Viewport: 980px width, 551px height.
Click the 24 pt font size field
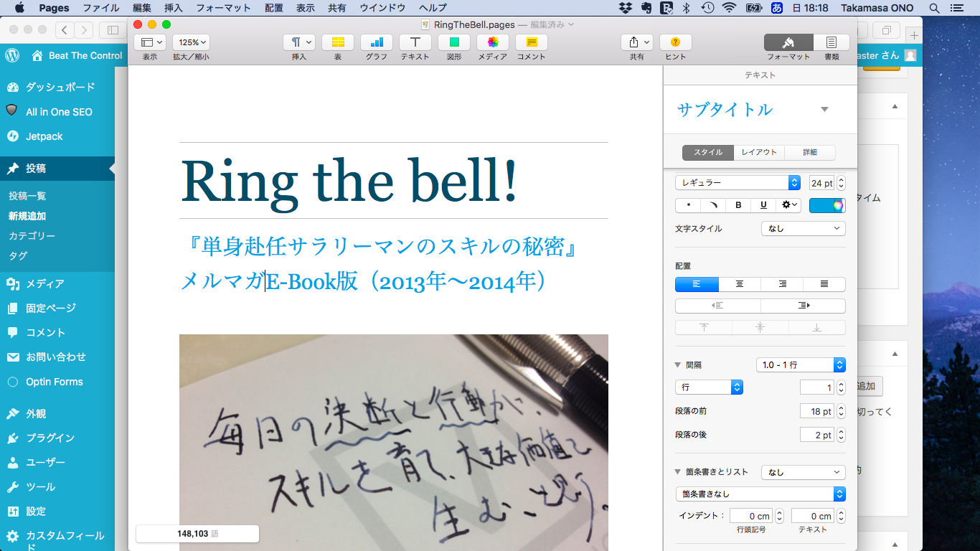point(821,183)
